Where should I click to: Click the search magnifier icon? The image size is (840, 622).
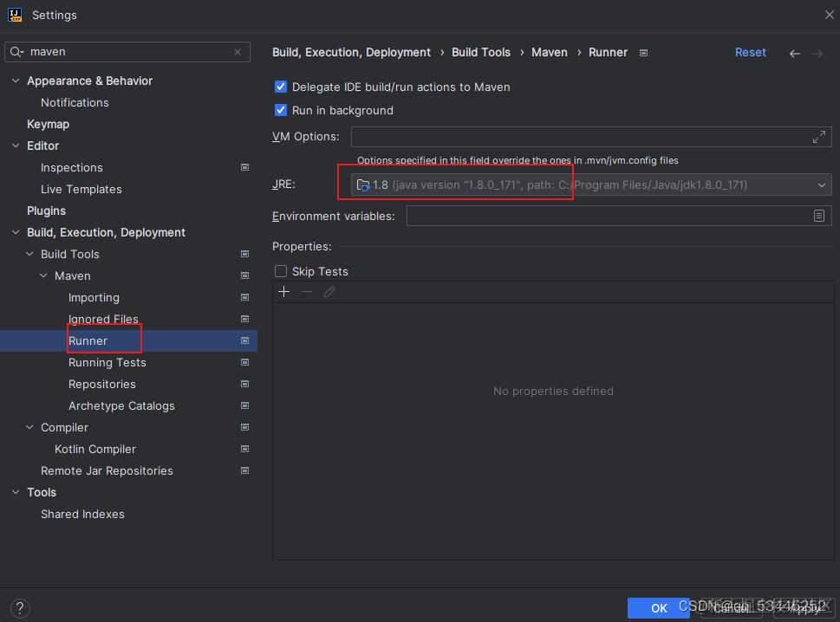coord(16,52)
